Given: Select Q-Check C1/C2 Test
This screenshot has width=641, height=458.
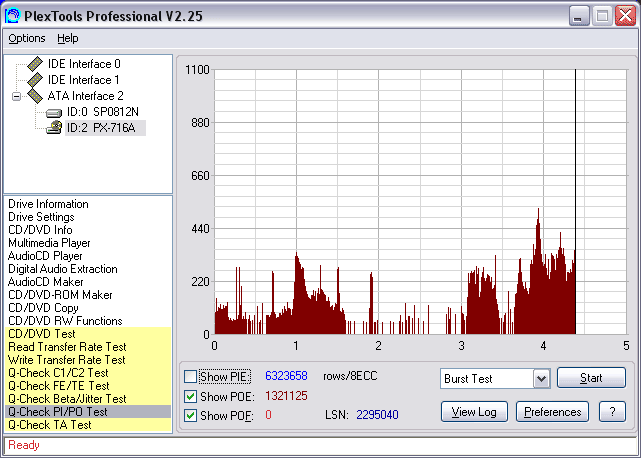Looking at the screenshot, I should [x=88, y=373].
